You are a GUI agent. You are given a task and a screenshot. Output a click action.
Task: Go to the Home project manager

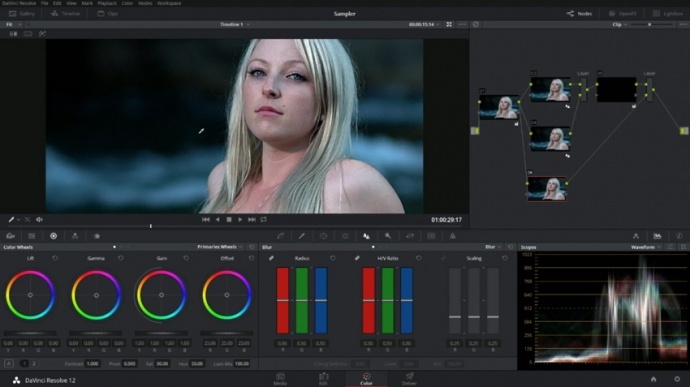(653, 379)
